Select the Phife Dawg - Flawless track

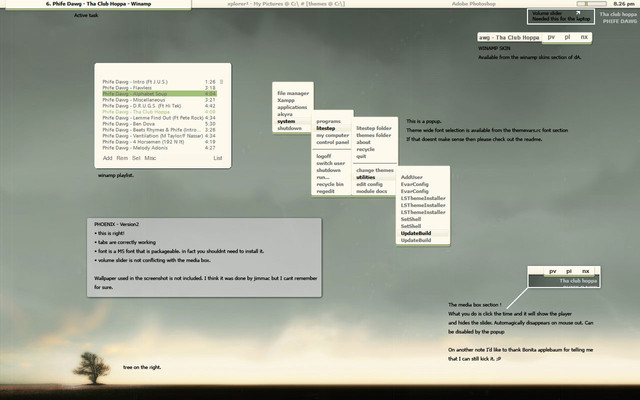pyautogui.click(x=159, y=88)
